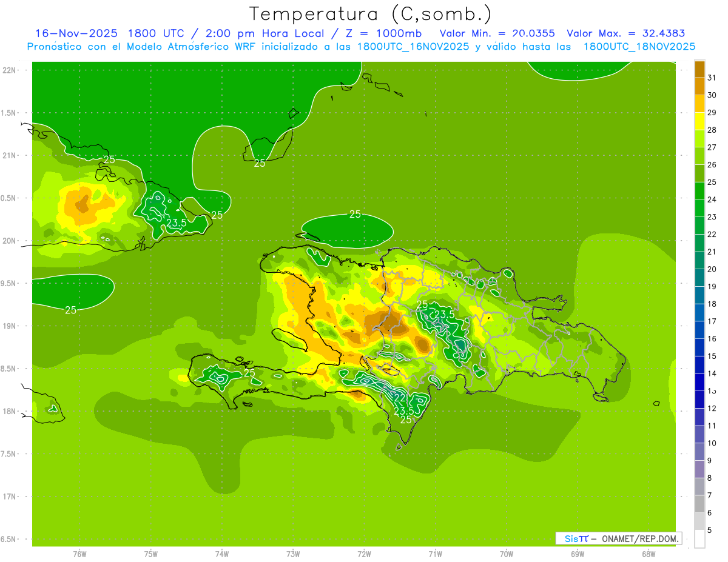Select 'Valor Max. = 32.4383' text
Screen dimensions: 728x562
626,33
